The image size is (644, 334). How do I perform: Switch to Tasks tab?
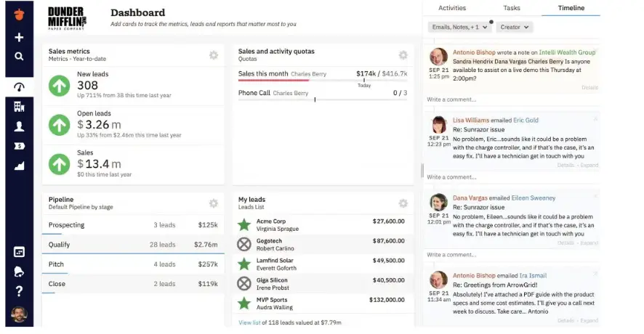pyautogui.click(x=511, y=8)
